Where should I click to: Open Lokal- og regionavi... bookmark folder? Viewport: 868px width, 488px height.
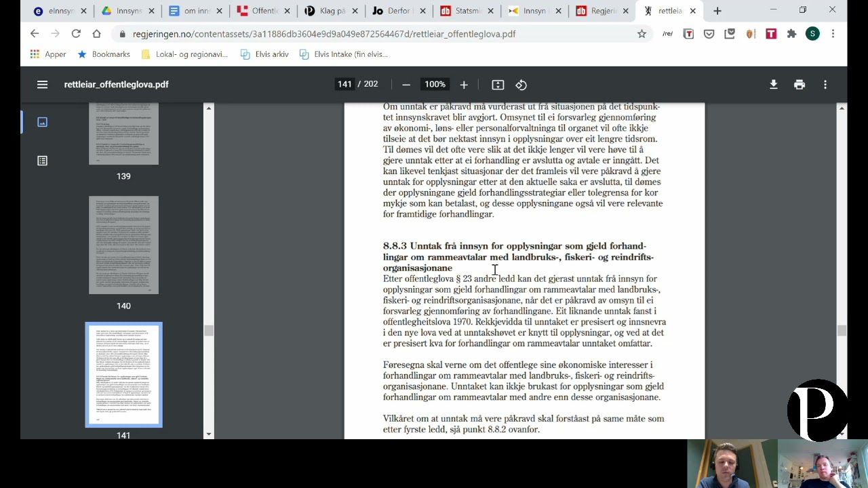[184, 54]
